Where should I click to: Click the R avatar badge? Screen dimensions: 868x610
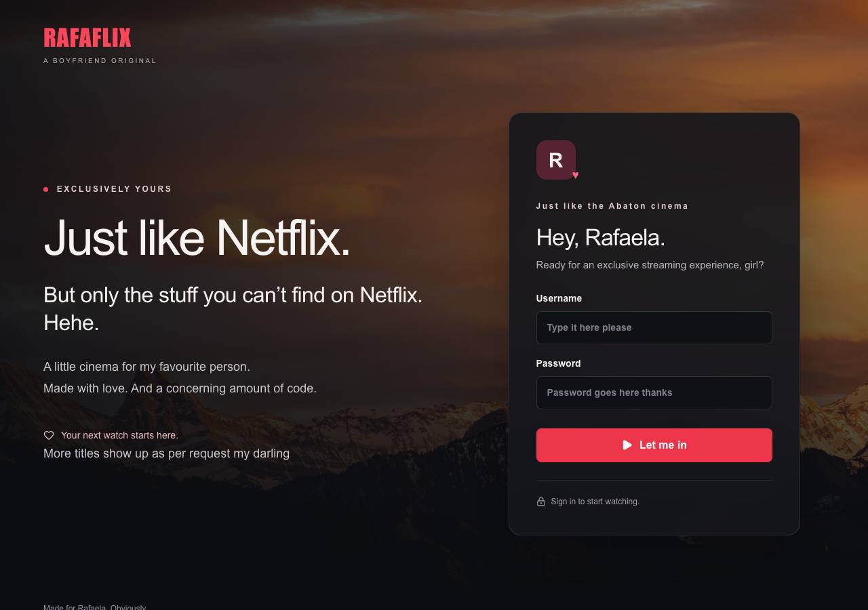(x=556, y=160)
